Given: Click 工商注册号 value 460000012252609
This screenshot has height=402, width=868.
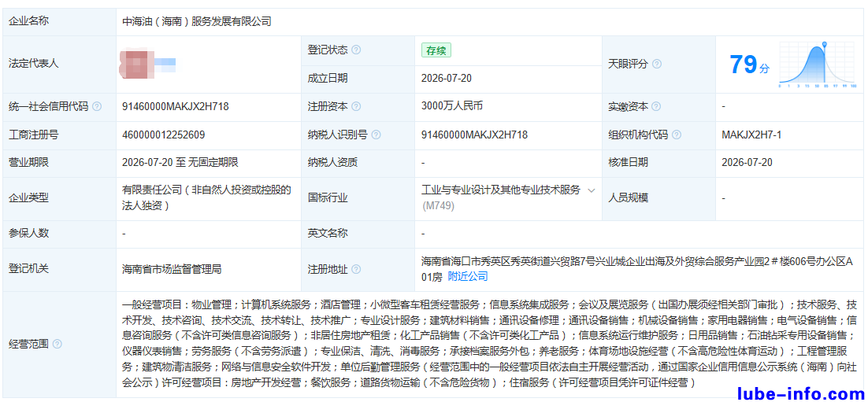Looking at the screenshot, I should click(164, 135).
